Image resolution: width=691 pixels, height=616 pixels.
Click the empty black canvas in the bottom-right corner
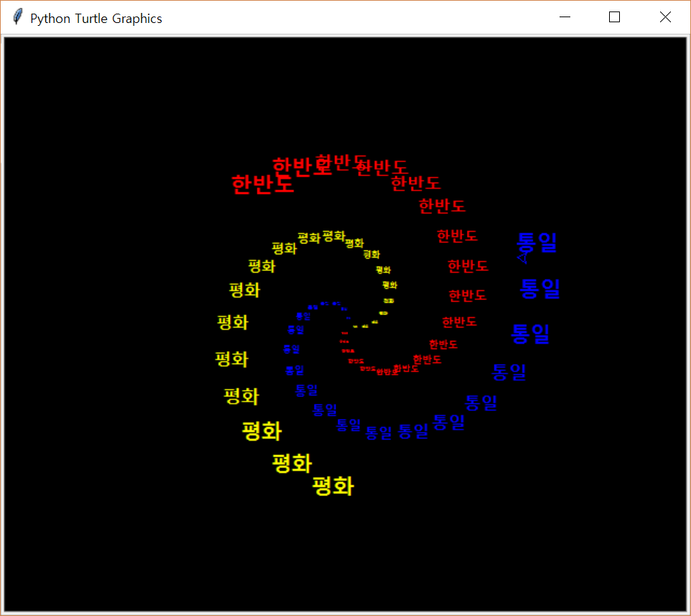point(632,567)
